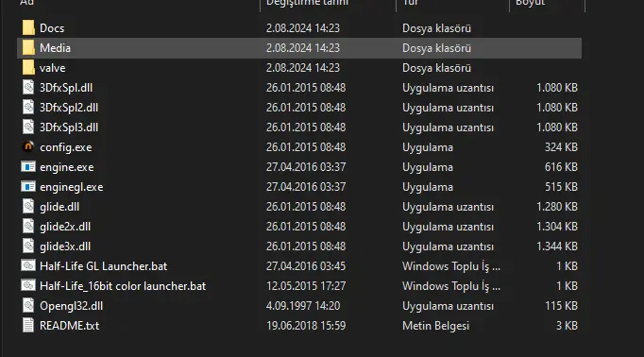This screenshot has width=644, height=357.
Task: Click the README.txt document icon
Action: pos(28,326)
